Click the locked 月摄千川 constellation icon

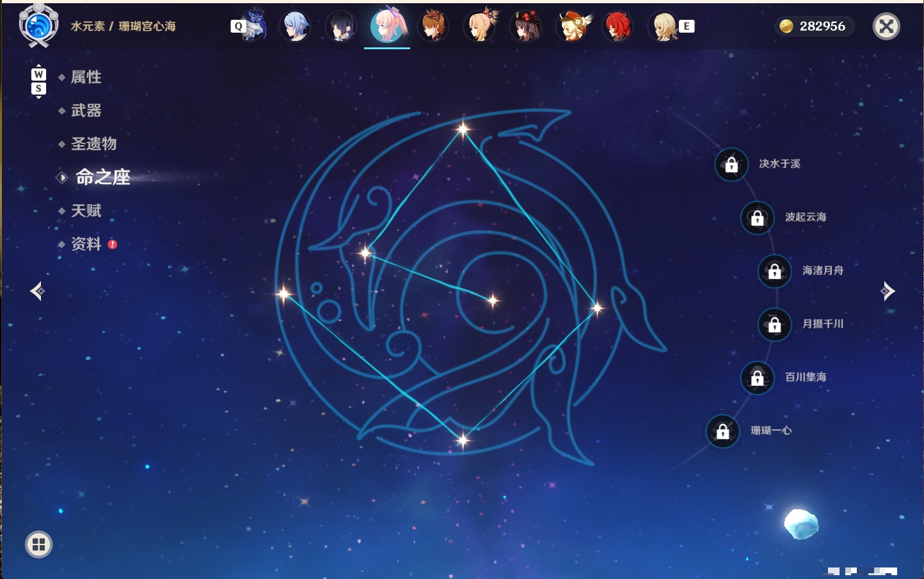(x=775, y=324)
